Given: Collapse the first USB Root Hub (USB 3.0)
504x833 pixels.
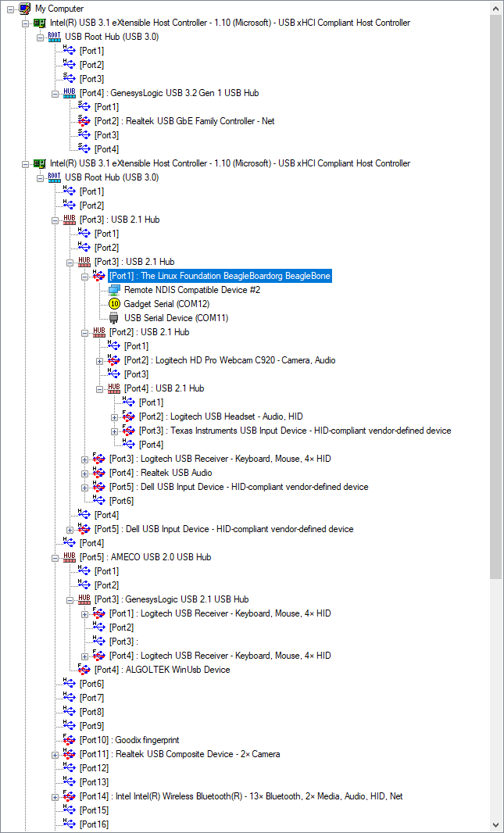Looking at the screenshot, I should click(40, 38).
